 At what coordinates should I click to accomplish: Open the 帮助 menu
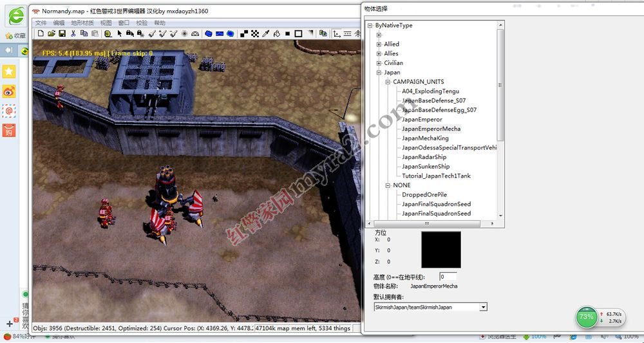(x=160, y=23)
